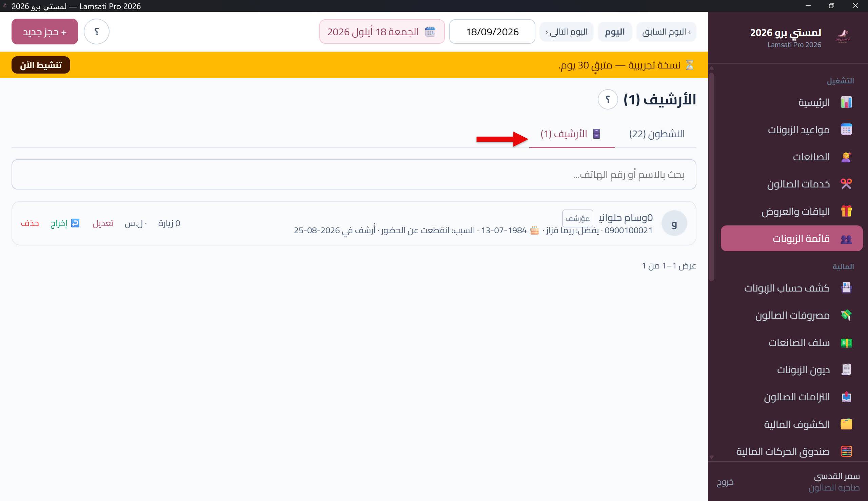Click the مواعيد الزبونات calendar icon
The width and height of the screenshot is (868, 501).
click(846, 129)
